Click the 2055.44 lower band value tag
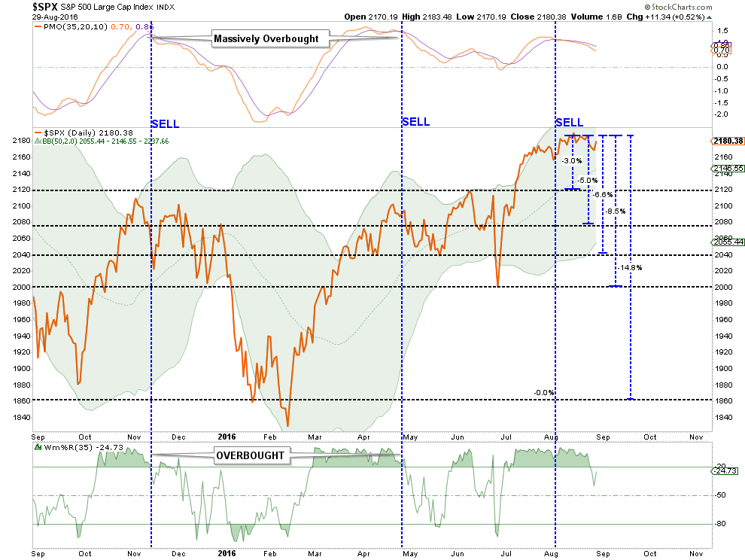Screen dimensions: 745x560 [x=727, y=242]
